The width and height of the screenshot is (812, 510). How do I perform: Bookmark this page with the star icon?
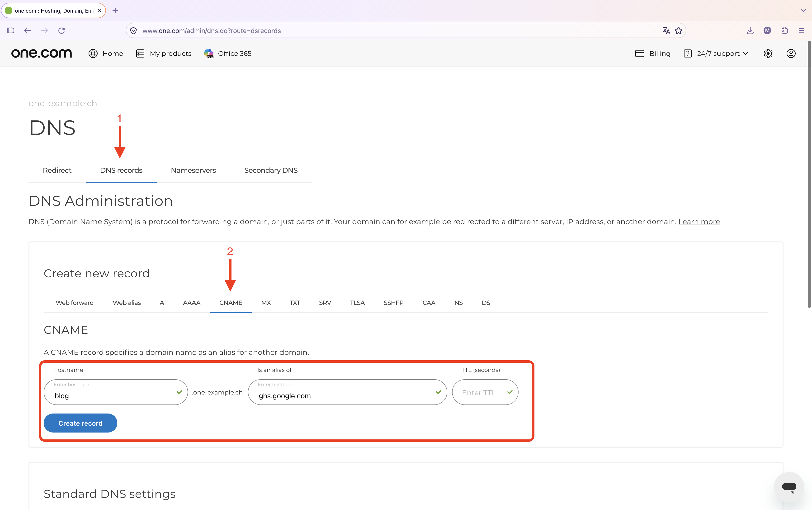tap(679, 30)
